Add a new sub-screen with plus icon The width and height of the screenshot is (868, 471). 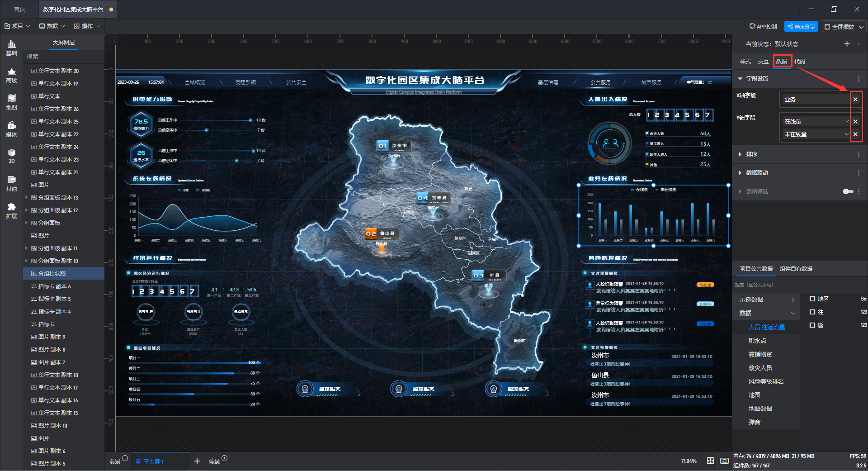197,461
